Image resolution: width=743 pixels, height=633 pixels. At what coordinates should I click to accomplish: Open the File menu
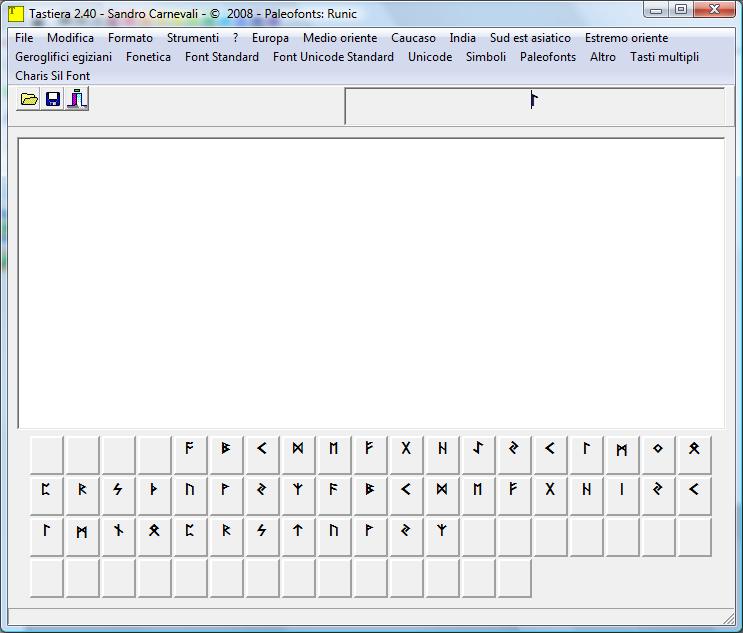point(24,38)
